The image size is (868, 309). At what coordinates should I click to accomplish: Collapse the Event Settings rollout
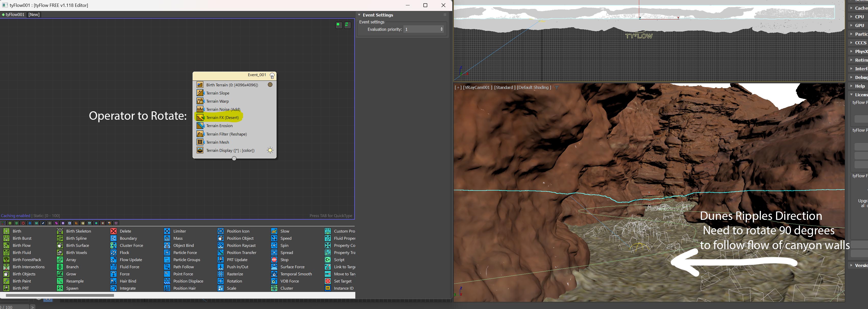[359, 15]
